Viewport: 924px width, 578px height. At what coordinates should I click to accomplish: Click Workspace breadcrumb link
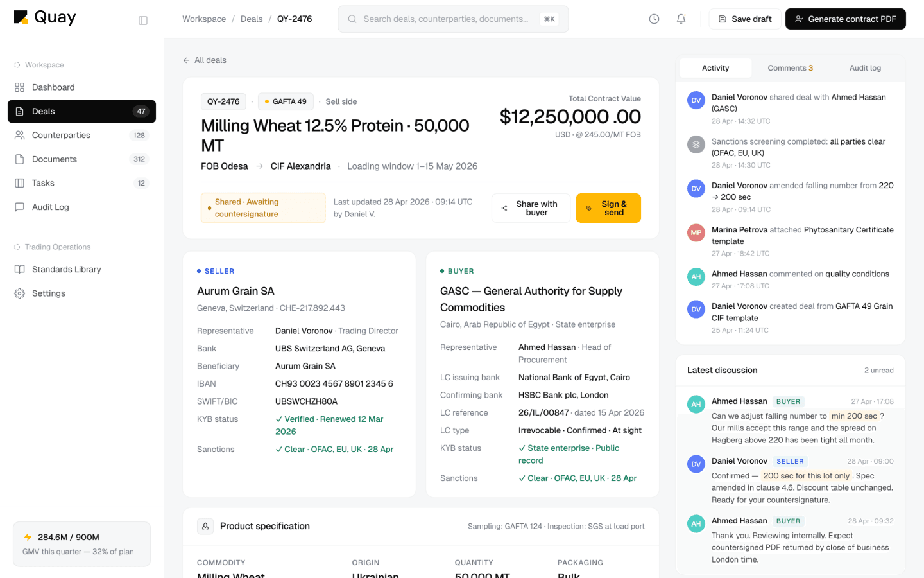204,19
